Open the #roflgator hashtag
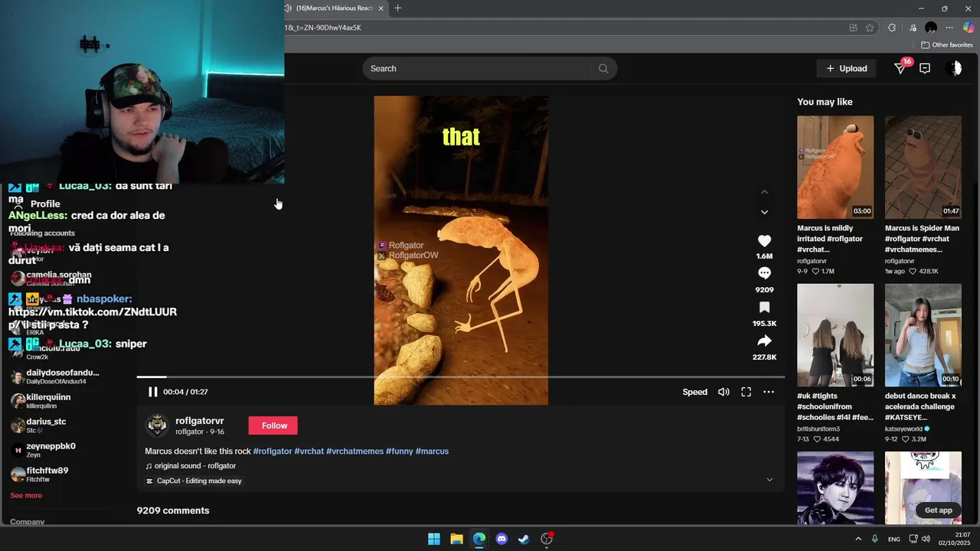 (x=273, y=452)
